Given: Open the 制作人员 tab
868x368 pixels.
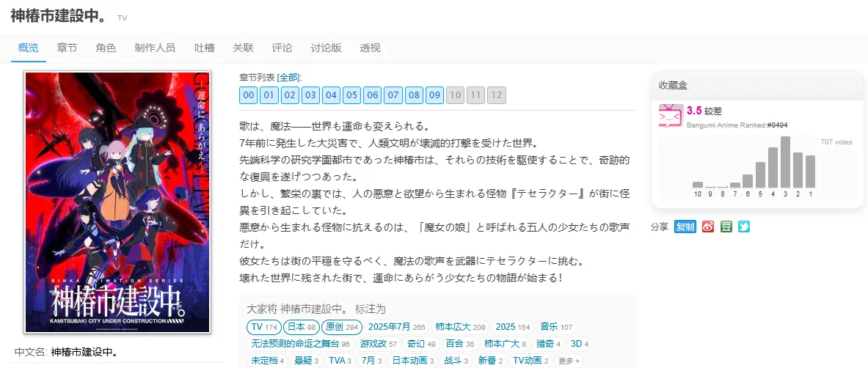Looking at the screenshot, I should (x=155, y=48).
